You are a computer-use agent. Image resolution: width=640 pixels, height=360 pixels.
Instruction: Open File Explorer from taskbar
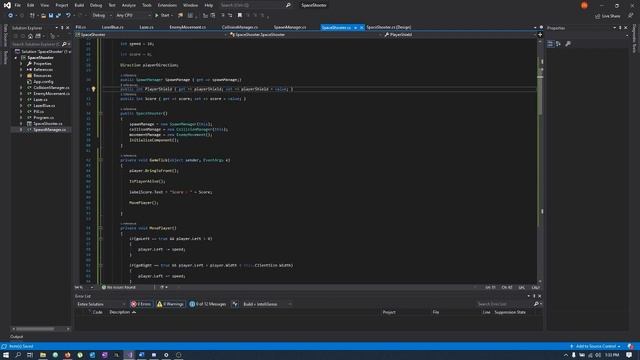pyautogui.click(x=43, y=355)
